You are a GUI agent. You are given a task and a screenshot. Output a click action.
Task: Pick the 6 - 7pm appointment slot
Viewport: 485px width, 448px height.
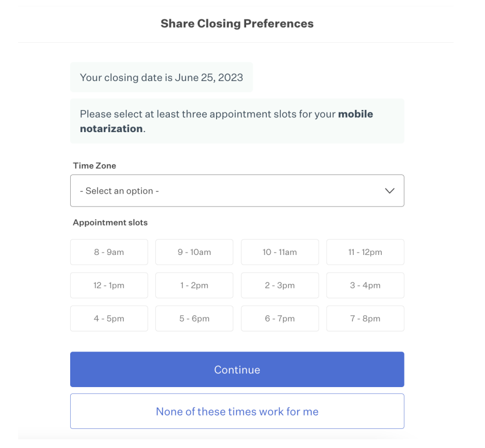[x=280, y=318]
